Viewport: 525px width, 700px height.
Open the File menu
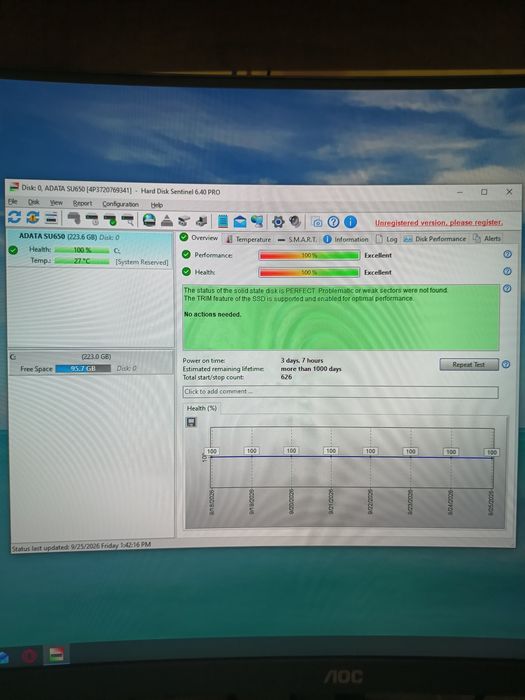pos(12,202)
